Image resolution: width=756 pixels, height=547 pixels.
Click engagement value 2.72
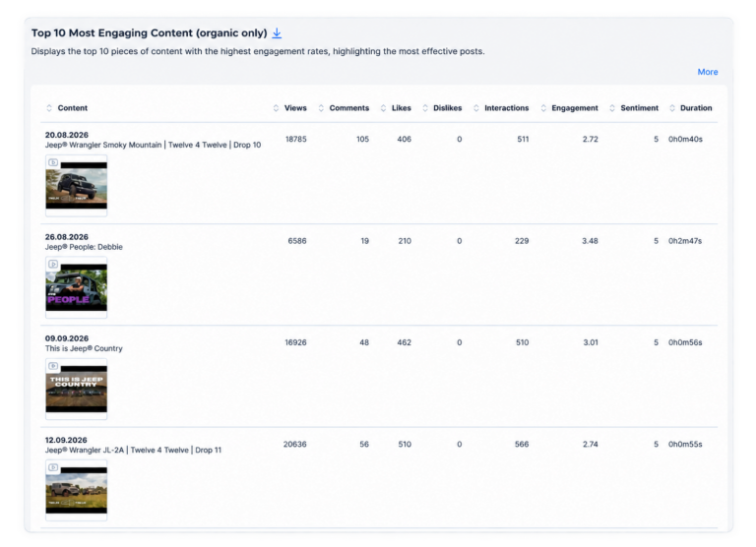(x=591, y=140)
